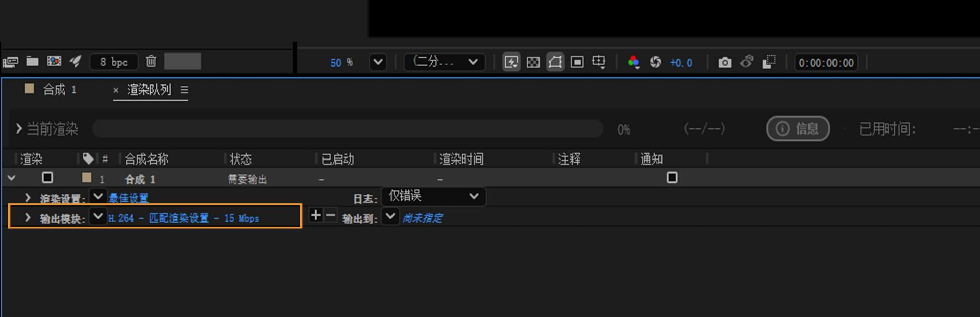980x317 pixels.
Task: Click the Interpret Footage icon in project panel
Action: click(11, 62)
